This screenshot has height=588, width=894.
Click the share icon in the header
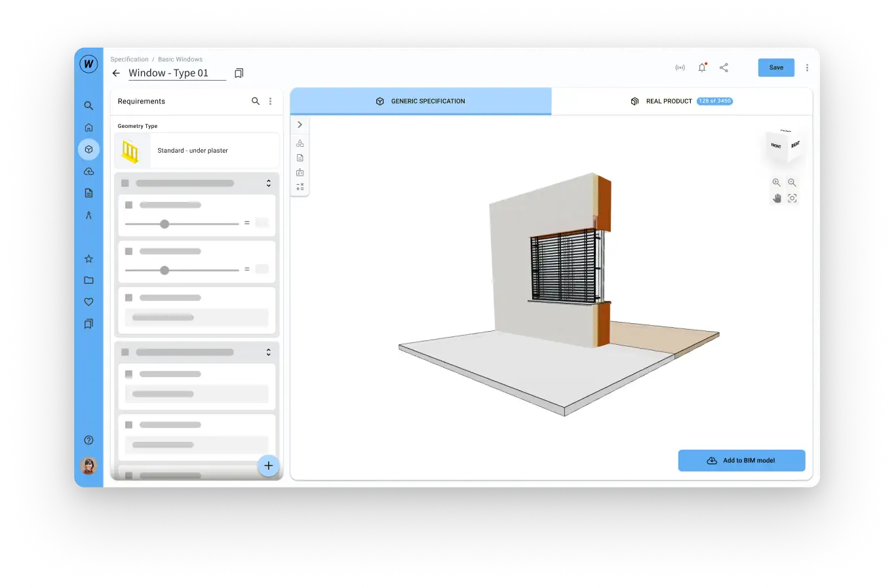724,68
